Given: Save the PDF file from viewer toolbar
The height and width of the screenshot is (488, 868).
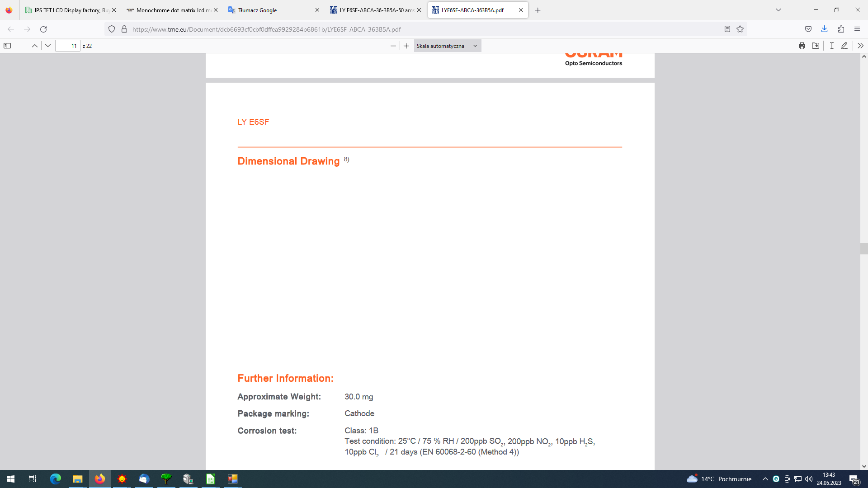Looking at the screenshot, I should tap(816, 46).
